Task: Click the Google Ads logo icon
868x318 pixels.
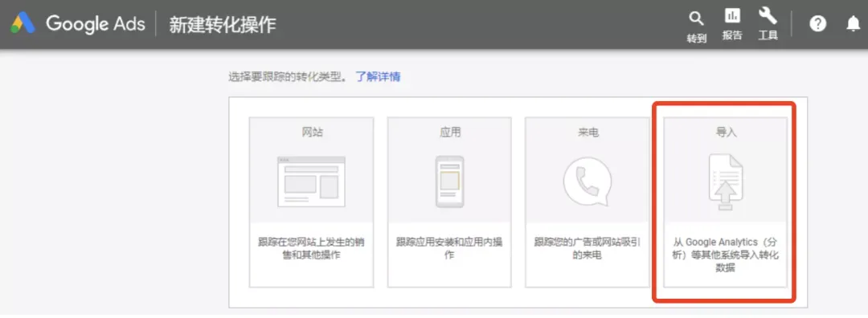Action: [x=23, y=23]
